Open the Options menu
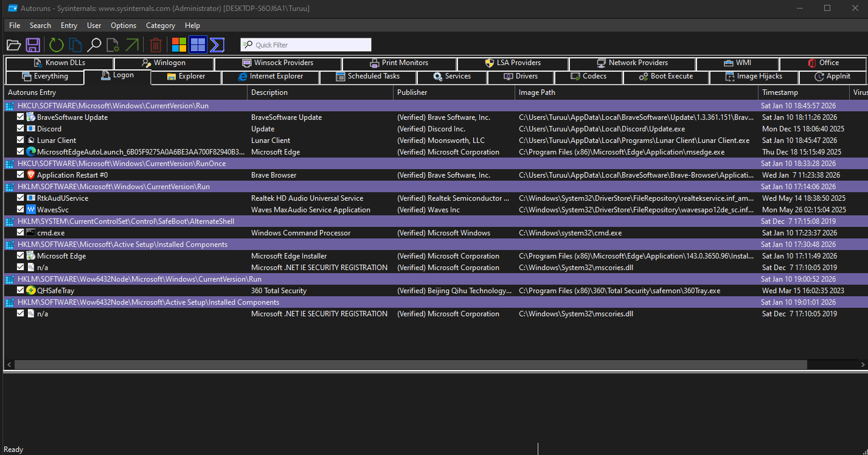Viewport: 868px width, 455px height. tap(123, 26)
